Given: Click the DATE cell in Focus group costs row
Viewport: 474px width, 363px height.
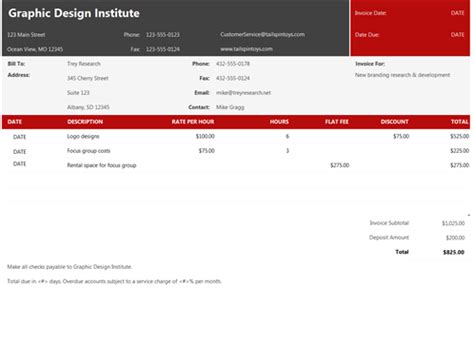Looking at the screenshot, I should coord(19,152).
